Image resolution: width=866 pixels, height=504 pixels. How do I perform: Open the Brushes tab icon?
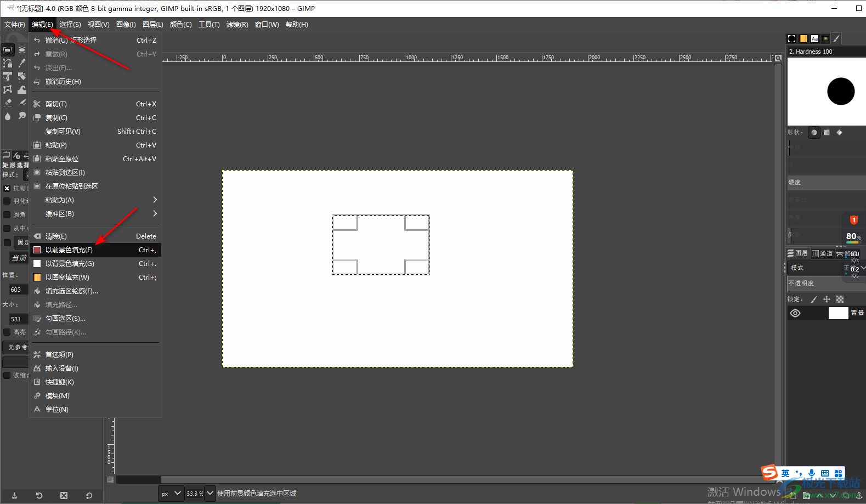click(x=791, y=38)
